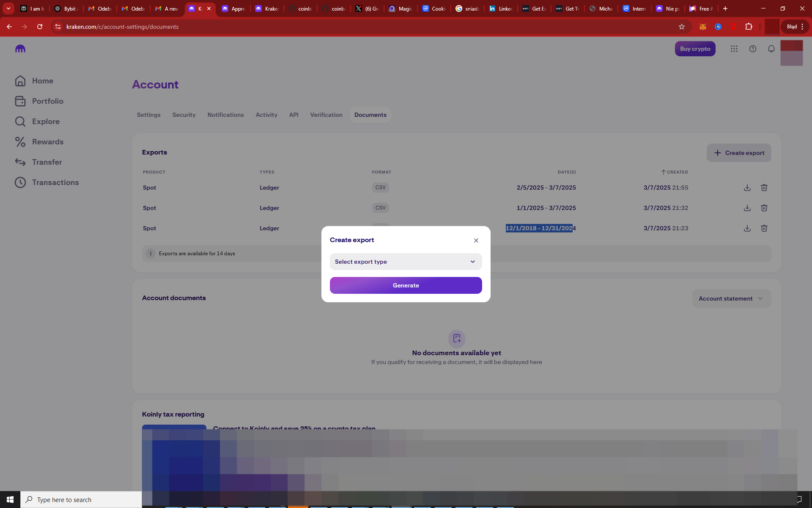Screen dimensions: 812x508
Task: Switch to the Bybit browser tab
Action: (x=66, y=8)
